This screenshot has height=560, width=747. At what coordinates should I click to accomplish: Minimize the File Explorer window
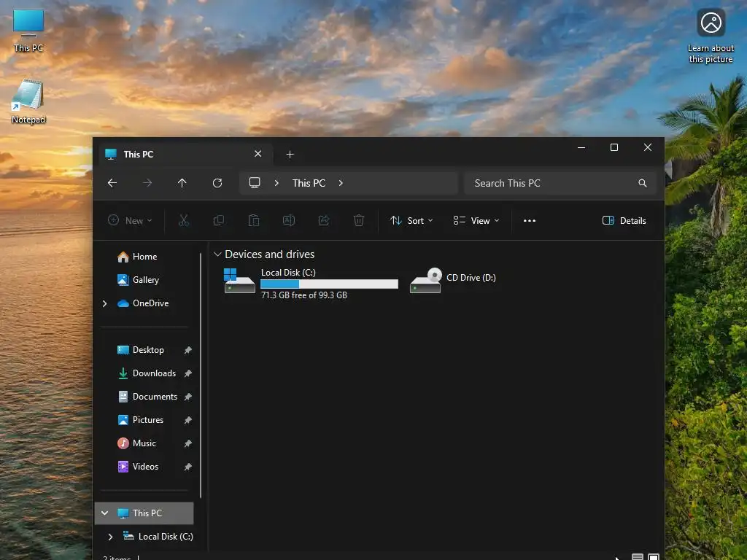point(581,147)
